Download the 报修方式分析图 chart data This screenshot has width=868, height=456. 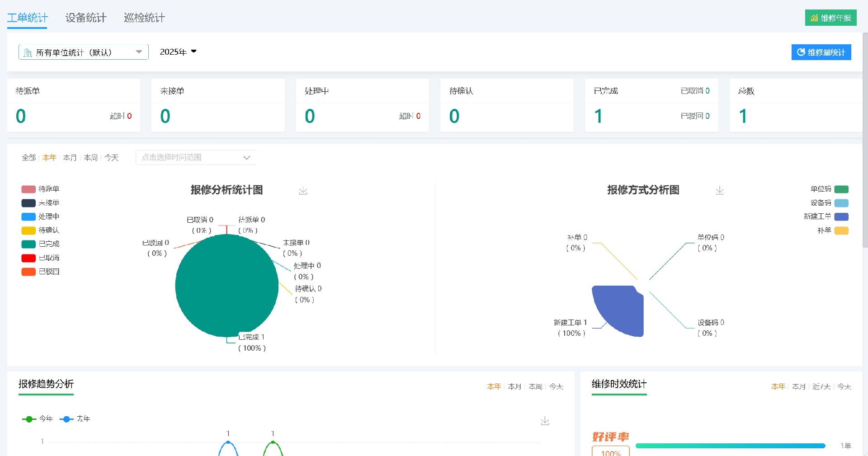(719, 190)
